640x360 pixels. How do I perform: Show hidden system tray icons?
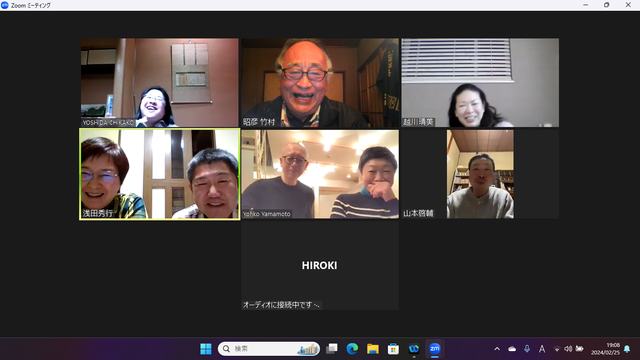tap(497, 349)
